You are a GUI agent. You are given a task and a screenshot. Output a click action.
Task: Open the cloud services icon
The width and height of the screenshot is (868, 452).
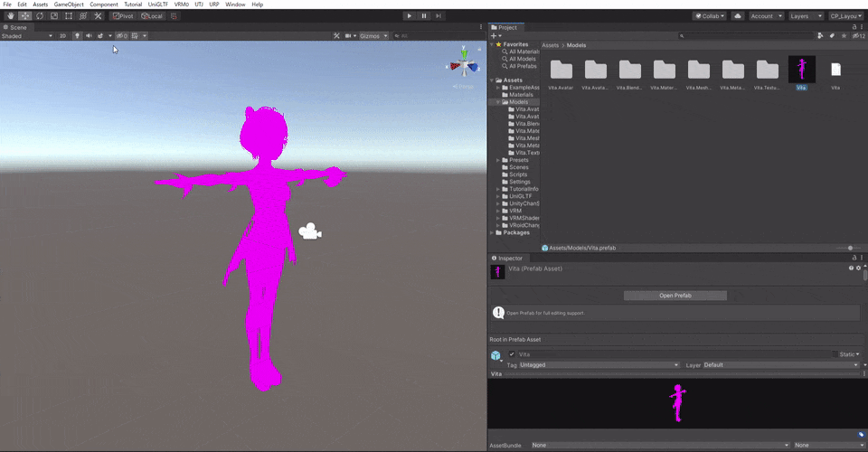coord(738,16)
